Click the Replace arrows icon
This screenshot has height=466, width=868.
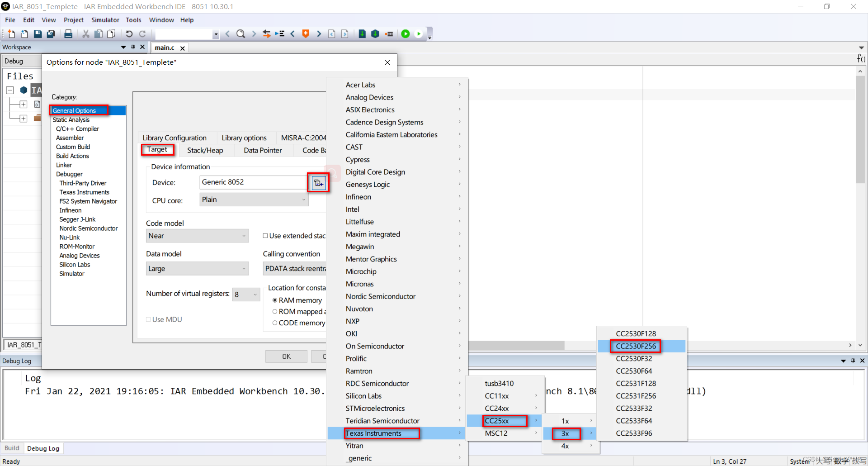point(267,34)
